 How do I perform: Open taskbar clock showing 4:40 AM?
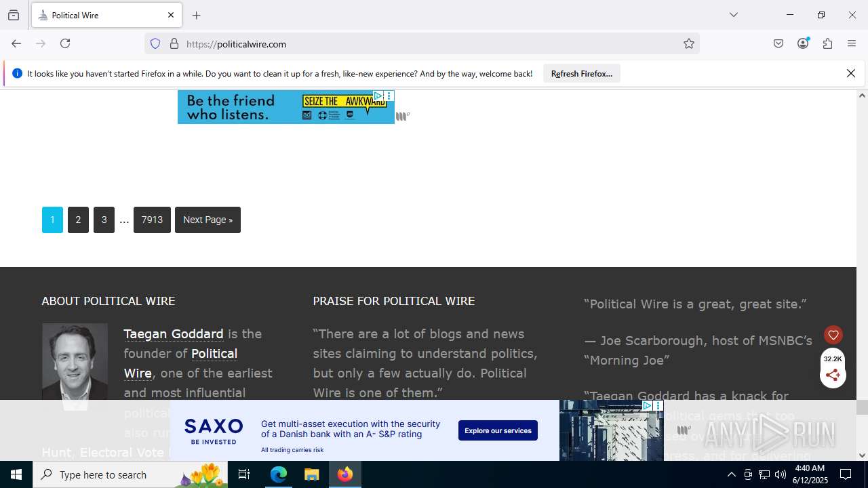(809, 474)
